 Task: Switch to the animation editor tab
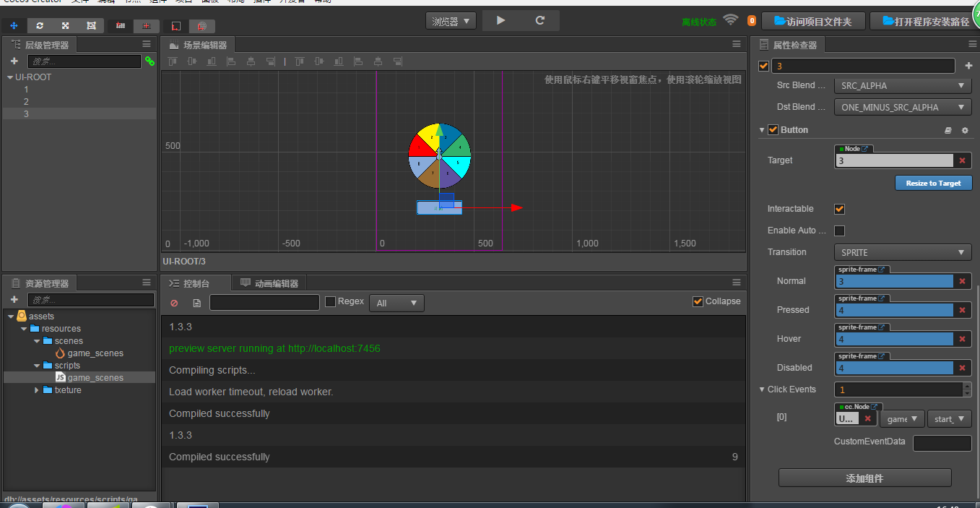pyautogui.click(x=270, y=283)
